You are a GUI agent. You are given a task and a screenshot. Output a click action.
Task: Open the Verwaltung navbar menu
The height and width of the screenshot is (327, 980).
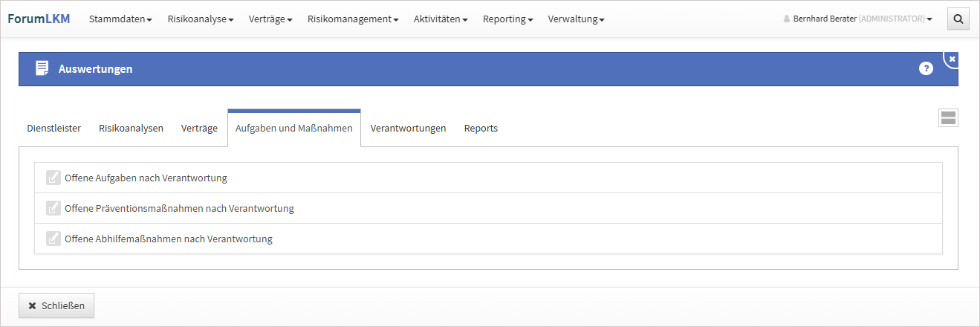[x=576, y=19]
